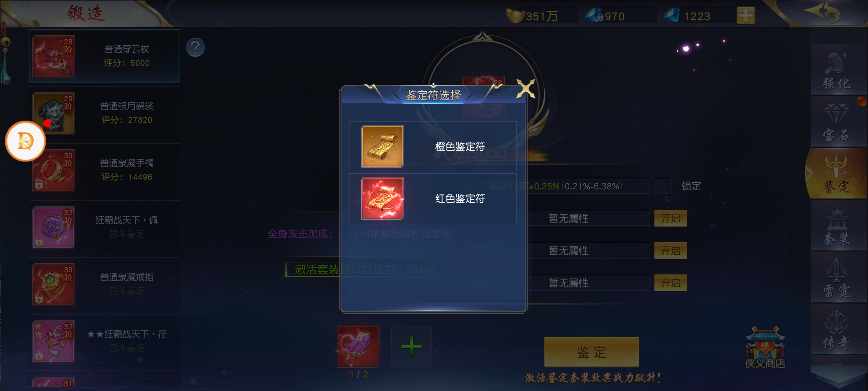Viewport: 868px width, 391px height.
Task: Toggle the 锁定 lock checkbox
Action: coord(662,185)
